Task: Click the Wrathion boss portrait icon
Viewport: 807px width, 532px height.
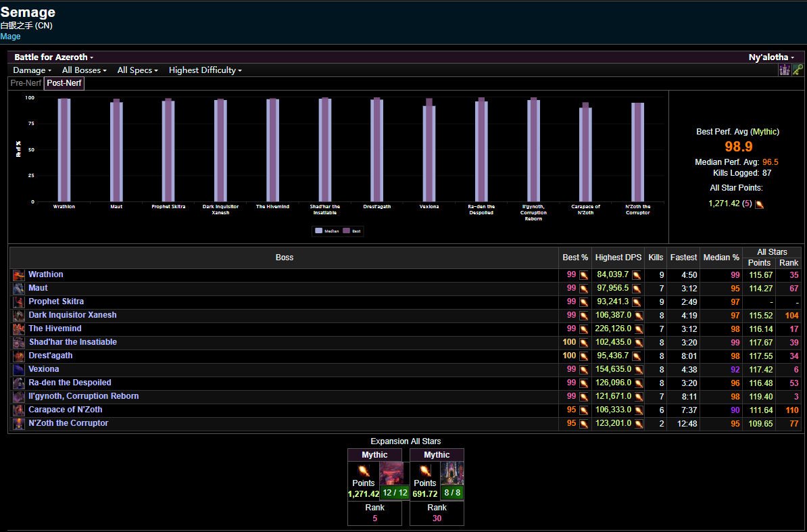Action: (x=18, y=274)
